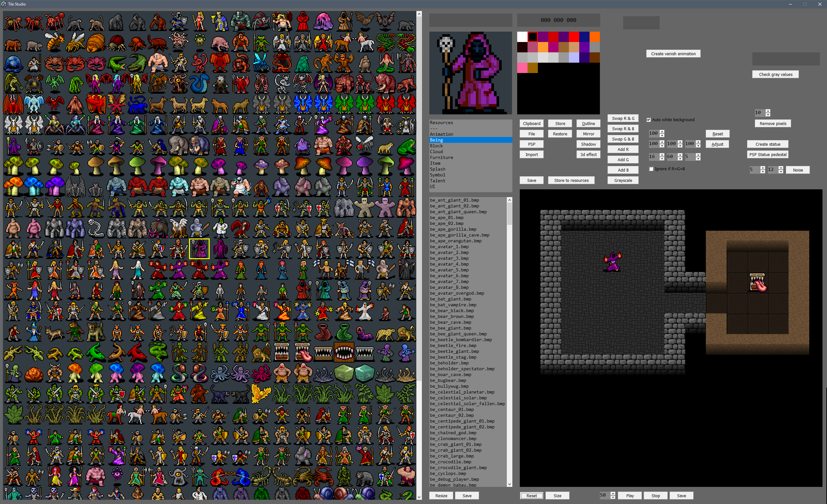Increase the Remove pixels value stepper

pos(768,111)
